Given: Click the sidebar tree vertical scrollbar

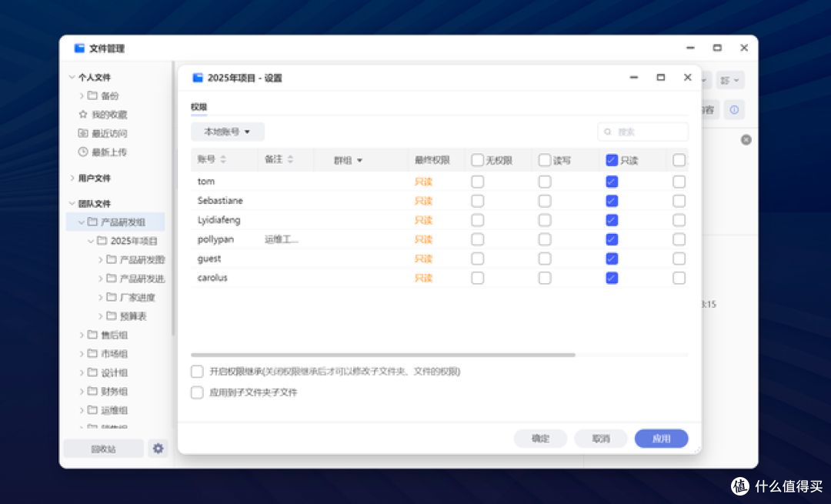Looking at the screenshot, I should pyautogui.click(x=173, y=199).
